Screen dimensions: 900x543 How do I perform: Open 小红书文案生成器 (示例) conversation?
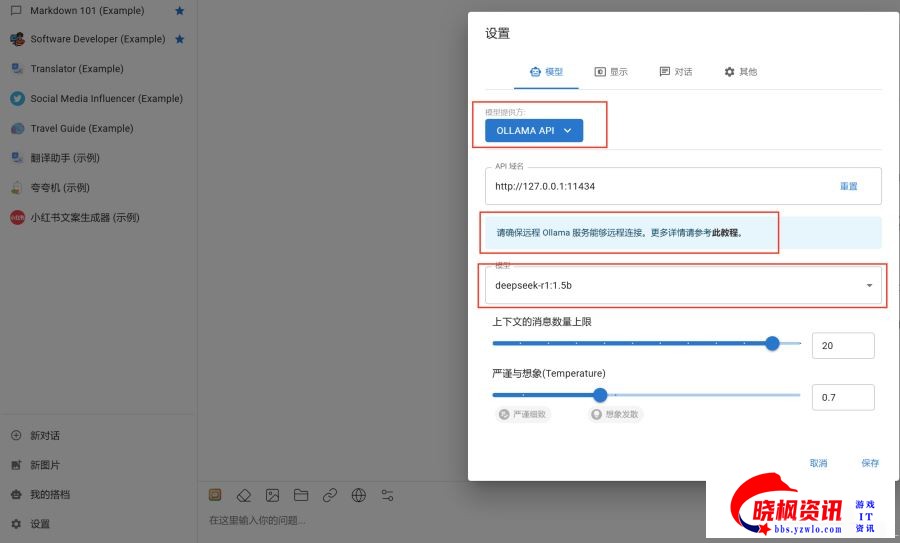tap(85, 218)
